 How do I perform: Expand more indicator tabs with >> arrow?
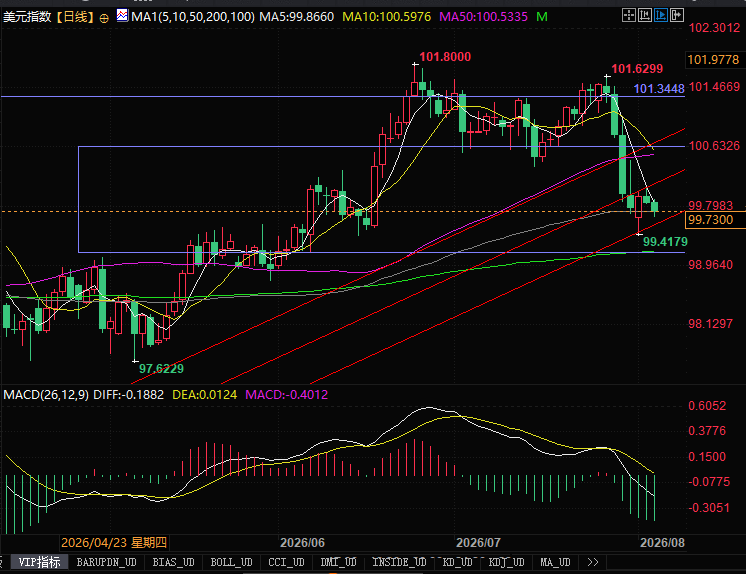(x=593, y=562)
